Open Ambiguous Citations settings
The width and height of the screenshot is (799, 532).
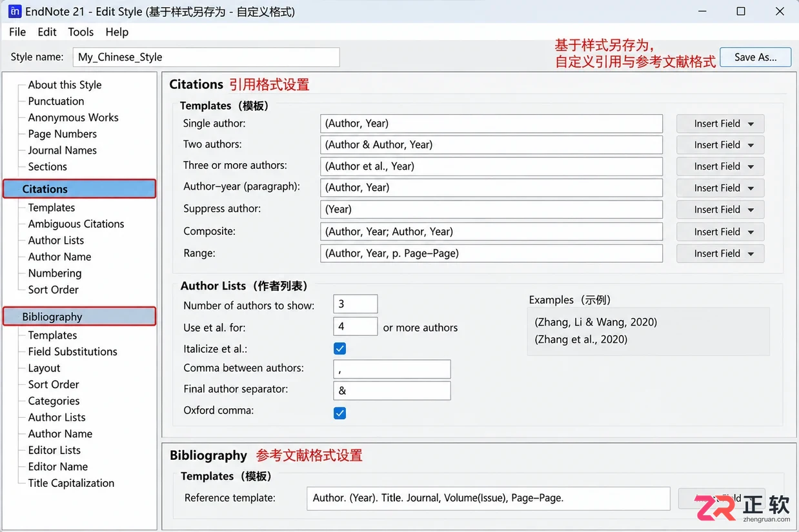[x=76, y=224]
